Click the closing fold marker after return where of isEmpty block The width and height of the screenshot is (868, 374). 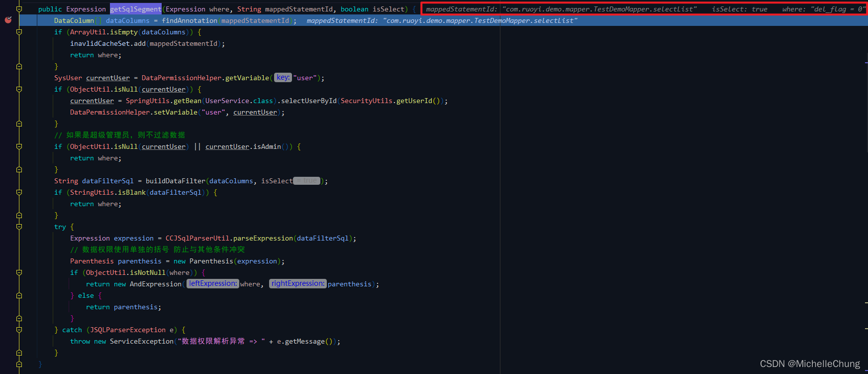[19, 66]
